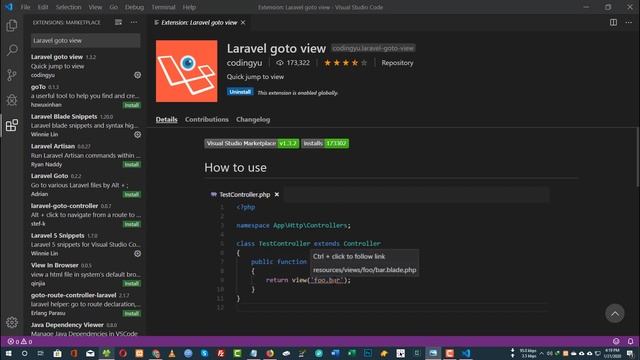Show hidden system tray icons chevron
This screenshot has width=640, height=360.
pos(542,353)
